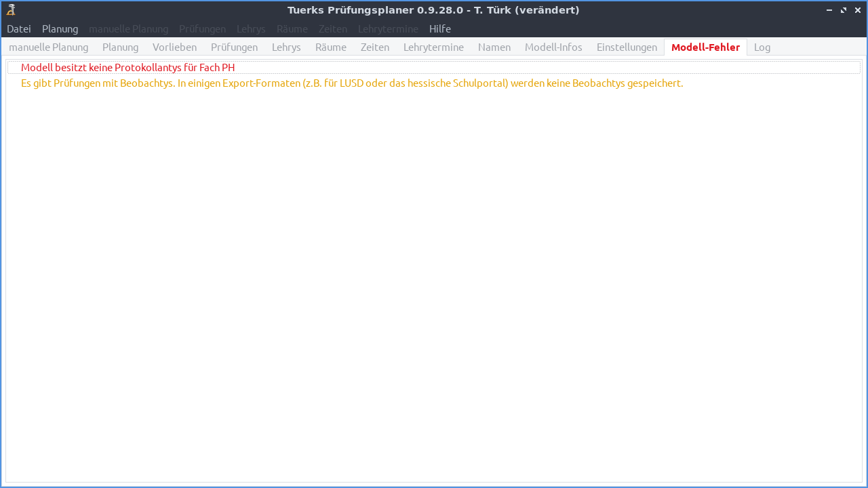Open the Lehrys tab
This screenshot has width=868, height=488.
[x=286, y=47]
